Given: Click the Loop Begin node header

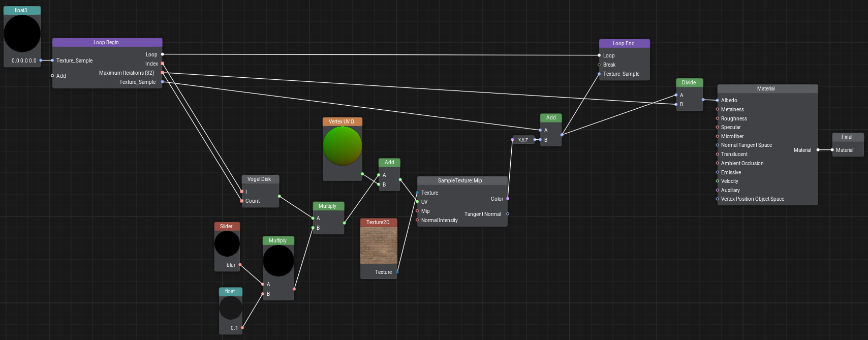Looking at the screenshot, I should tap(107, 43).
